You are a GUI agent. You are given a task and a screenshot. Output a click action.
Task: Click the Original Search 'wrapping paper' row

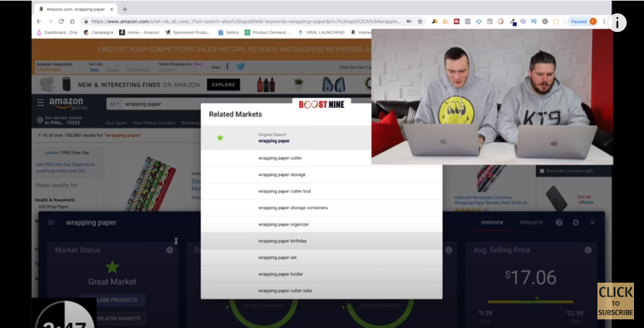pos(286,138)
